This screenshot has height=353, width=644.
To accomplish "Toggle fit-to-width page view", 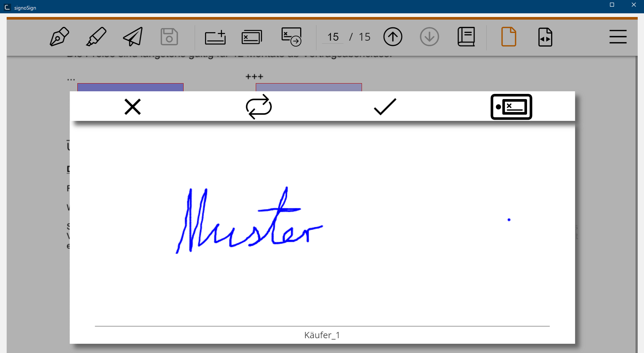I will click(545, 37).
